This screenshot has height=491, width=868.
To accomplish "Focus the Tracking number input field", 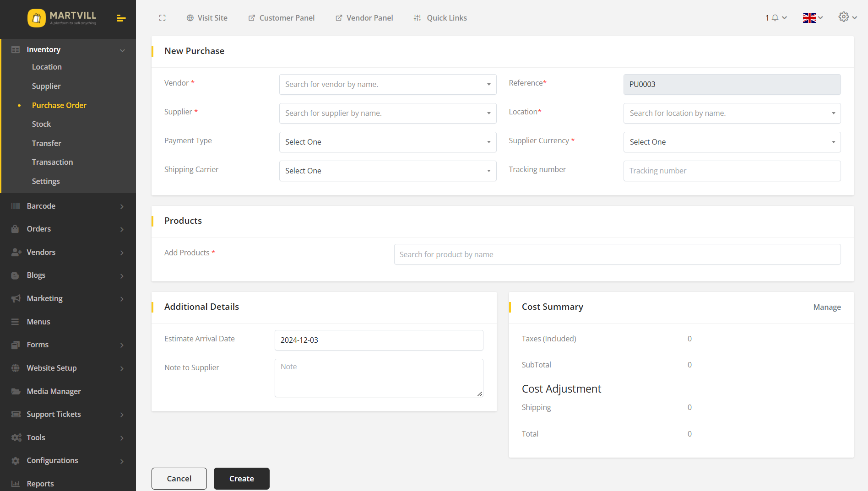I will pos(732,171).
